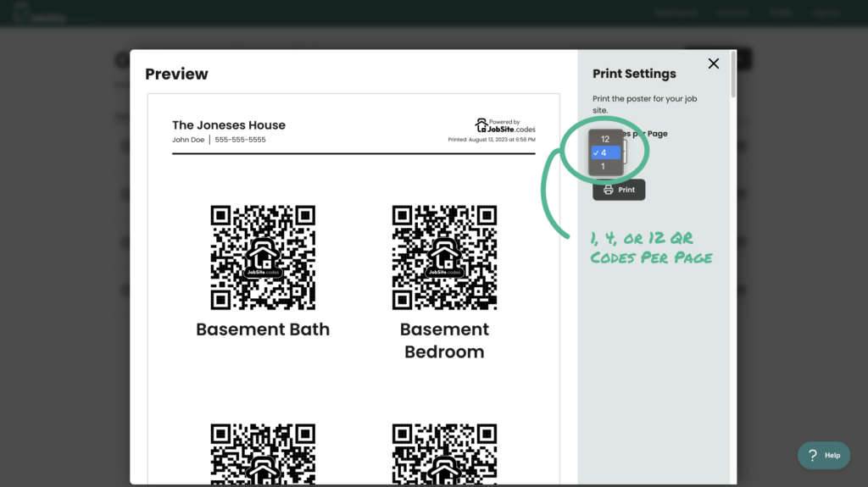Click the JobSite.codes logo in the preview header
Viewport: 868px width, 487px height.
[505, 125]
